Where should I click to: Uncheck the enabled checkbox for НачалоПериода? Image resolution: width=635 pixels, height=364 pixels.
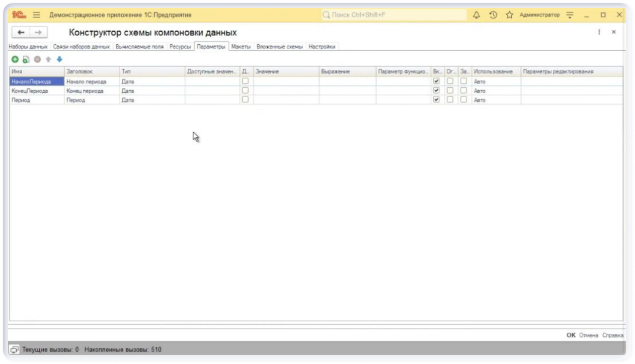[x=436, y=81]
